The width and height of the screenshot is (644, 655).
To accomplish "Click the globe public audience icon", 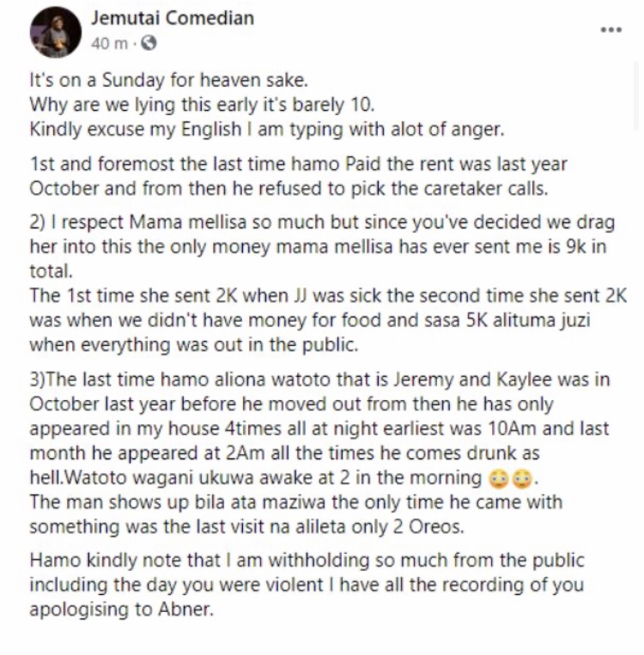I will (149, 43).
